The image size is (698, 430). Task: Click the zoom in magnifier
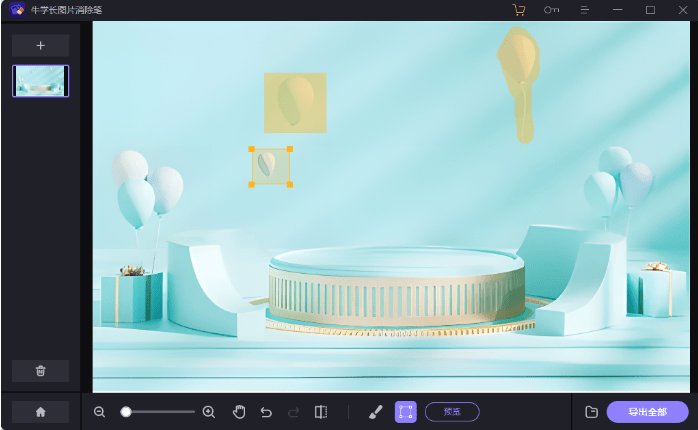(x=209, y=412)
